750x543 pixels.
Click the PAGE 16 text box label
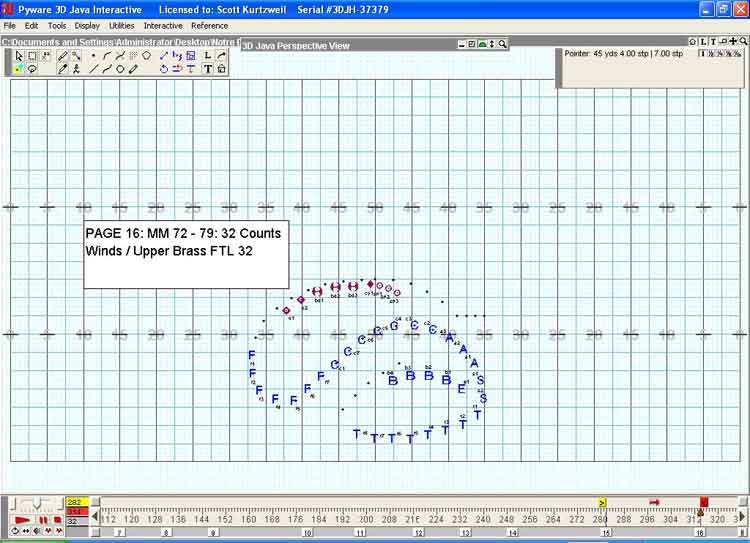(x=185, y=242)
